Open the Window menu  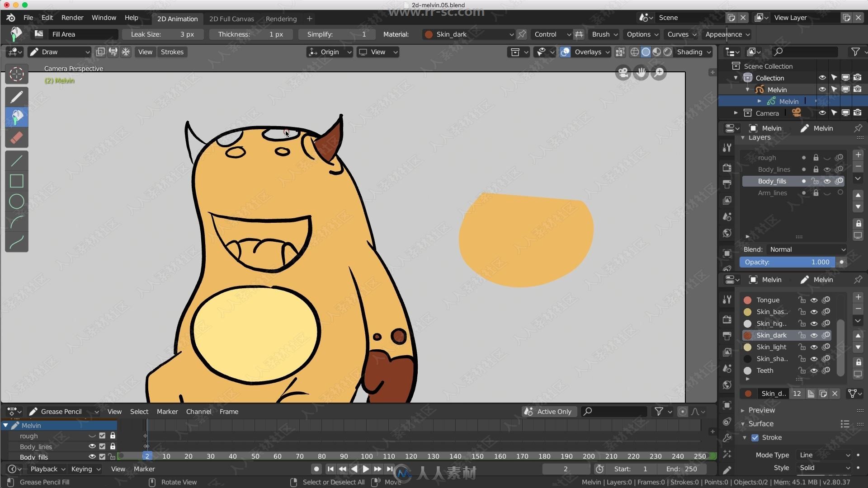[103, 17]
